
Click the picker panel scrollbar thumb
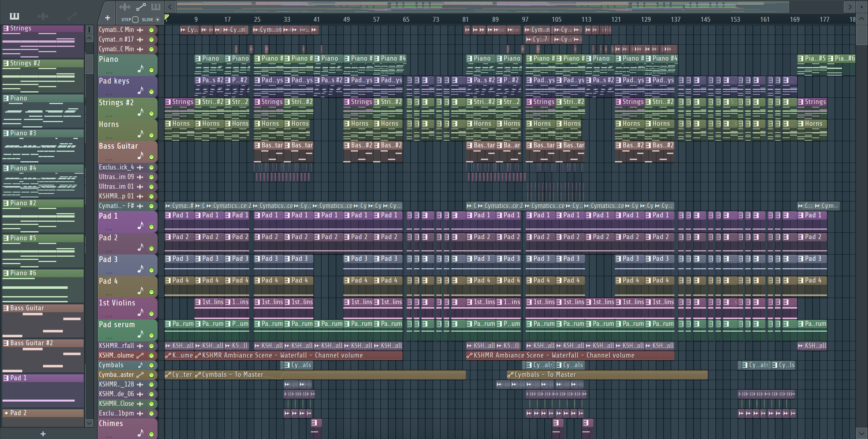(89, 64)
